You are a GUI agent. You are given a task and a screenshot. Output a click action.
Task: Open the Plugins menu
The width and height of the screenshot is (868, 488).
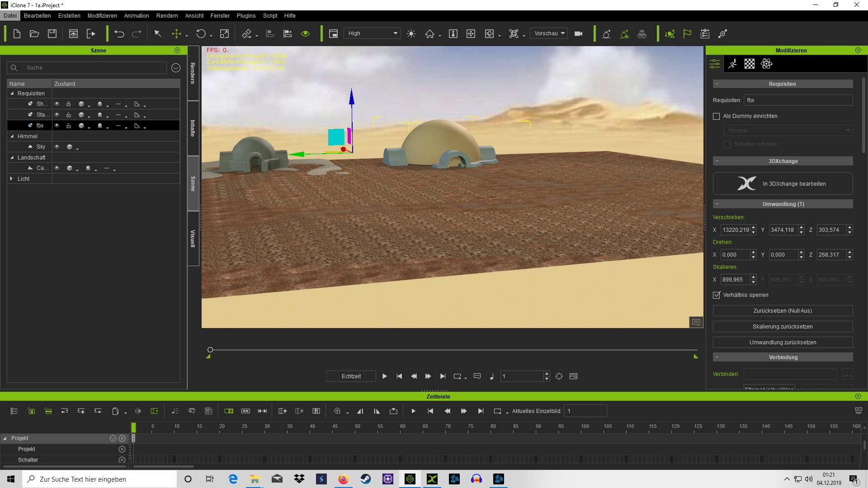pyautogui.click(x=246, y=16)
